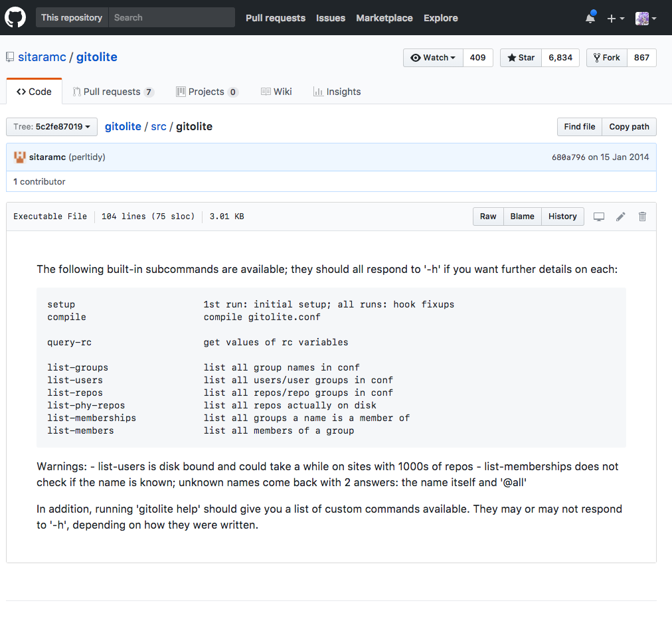Delete this file with trash icon

pos(642,217)
